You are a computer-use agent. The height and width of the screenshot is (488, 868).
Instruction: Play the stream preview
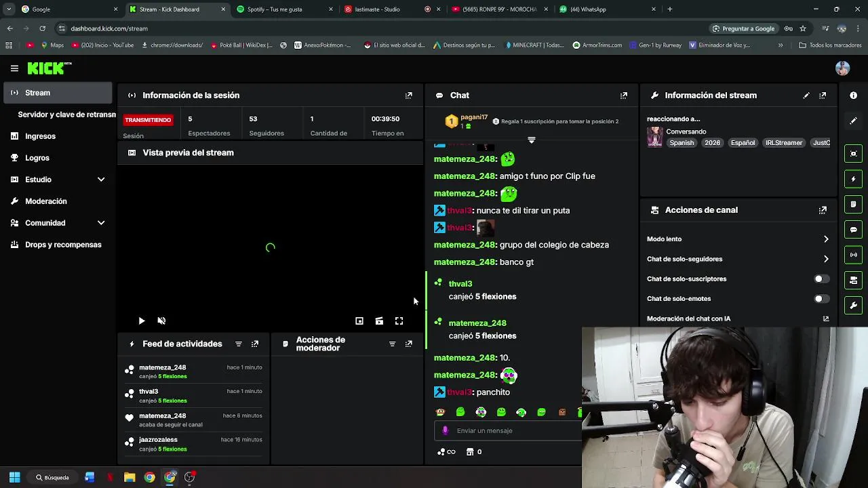coord(141,321)
